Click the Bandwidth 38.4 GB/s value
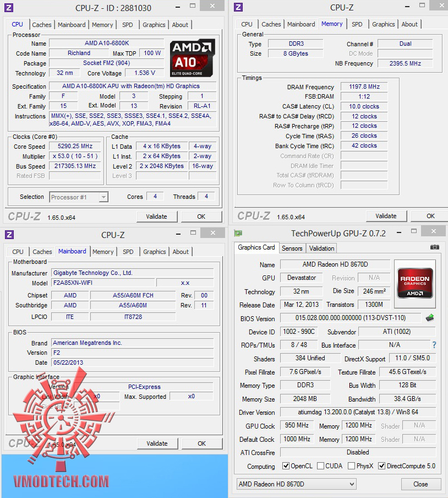 (x=407, y=399)
